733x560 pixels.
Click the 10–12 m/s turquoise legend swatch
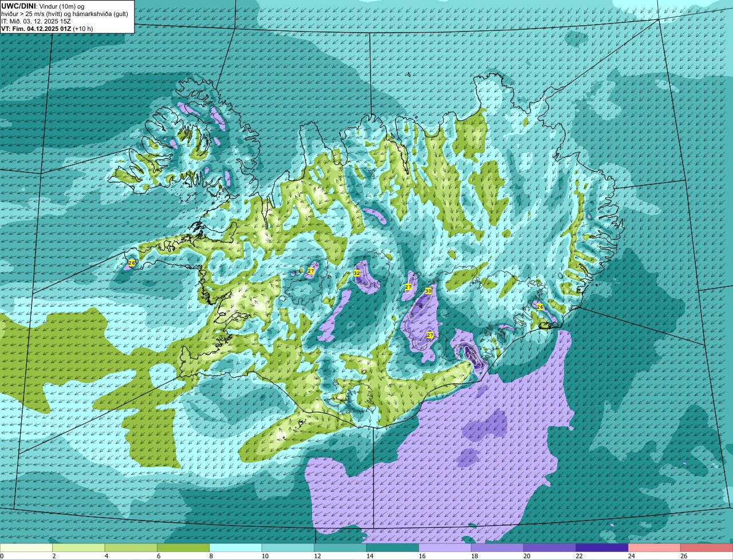288,547
